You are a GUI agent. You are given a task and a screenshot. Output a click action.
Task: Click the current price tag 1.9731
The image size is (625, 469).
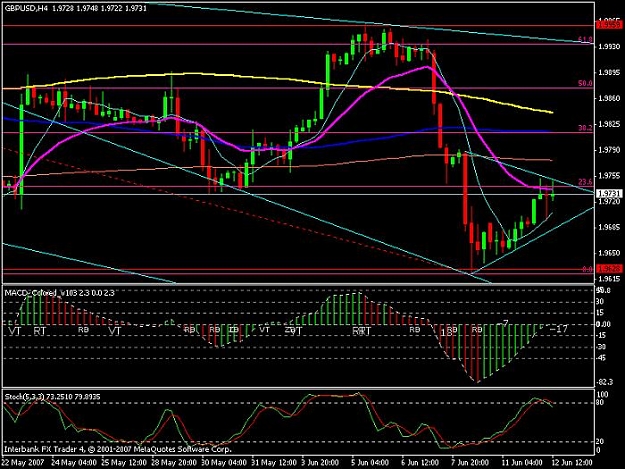[609, 194]
